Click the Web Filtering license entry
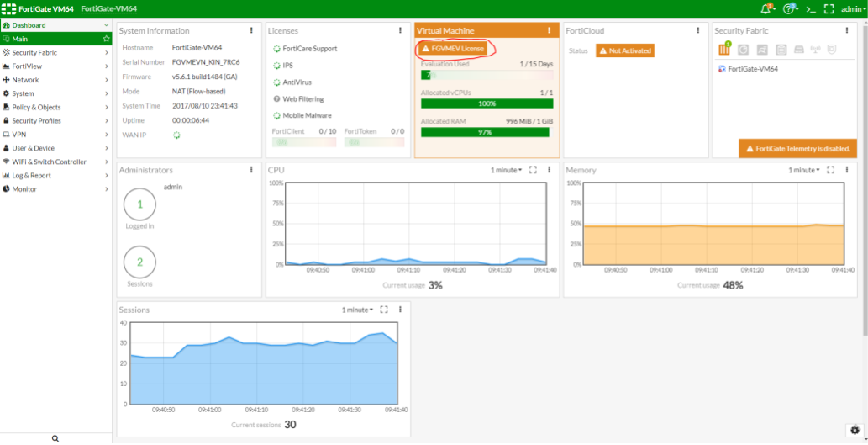The height and width of the screenshot is (445, 868). point(298,98)
